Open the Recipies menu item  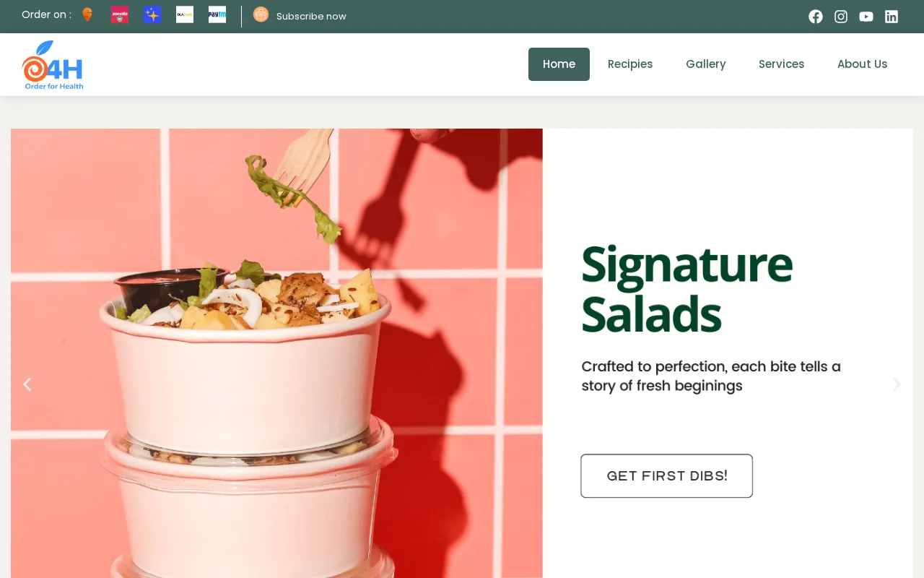click(x=630, y=64)
